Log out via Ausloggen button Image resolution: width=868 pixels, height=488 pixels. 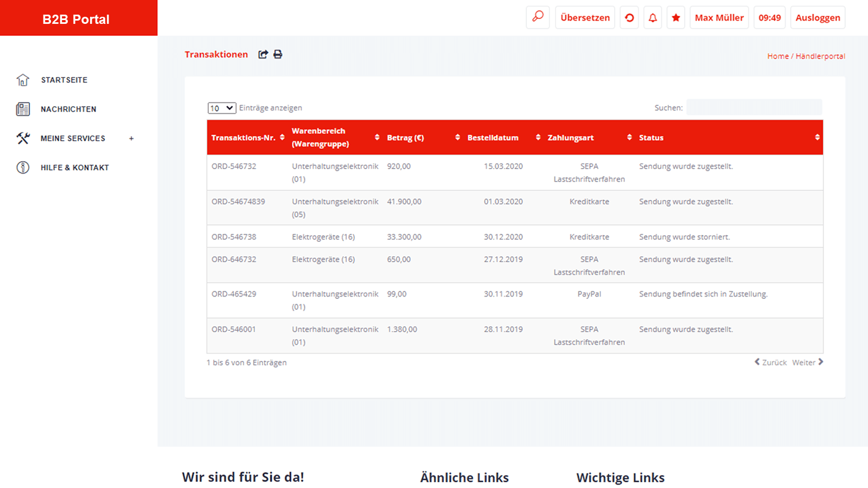pos(818,18)
